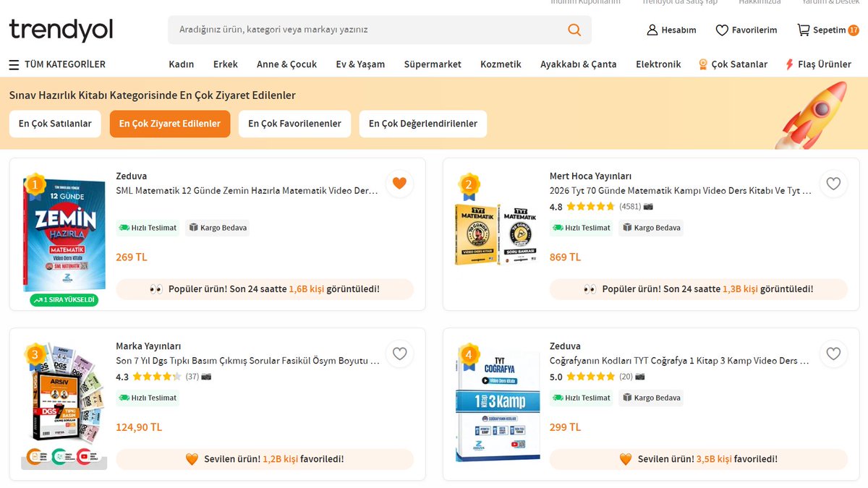Open Favorilerim heart icon in header
This screenshot has height=488, width=868.
(x=722, y=30)
